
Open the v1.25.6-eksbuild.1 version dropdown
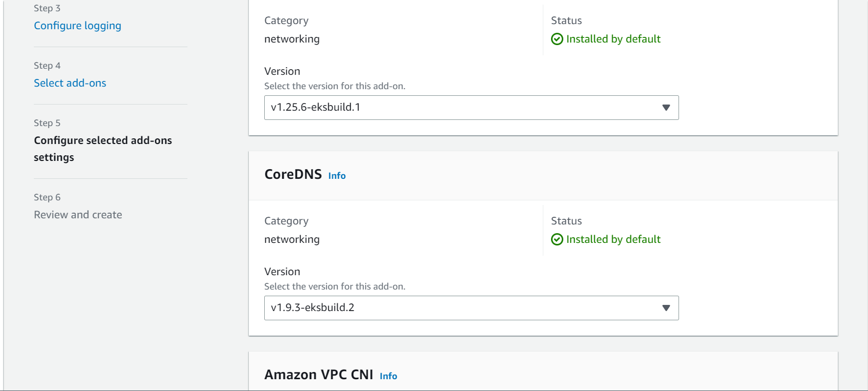point(471,108)
